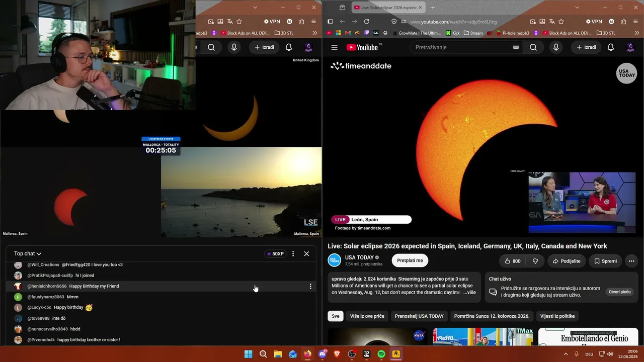Click Izradi create button in left window
The image size is (644, 362).
(x=264, y=47)
